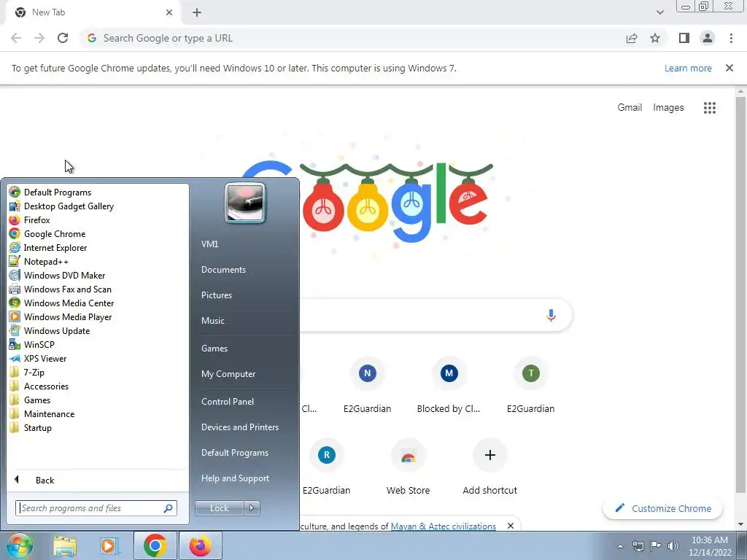This screenshot has height=560, width=747.
Task: Open Google Images link
Action: [x=668, y=108]
